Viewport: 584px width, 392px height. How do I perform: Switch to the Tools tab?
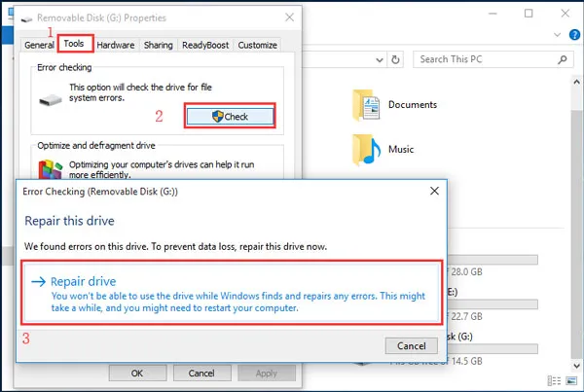(74, 44)
